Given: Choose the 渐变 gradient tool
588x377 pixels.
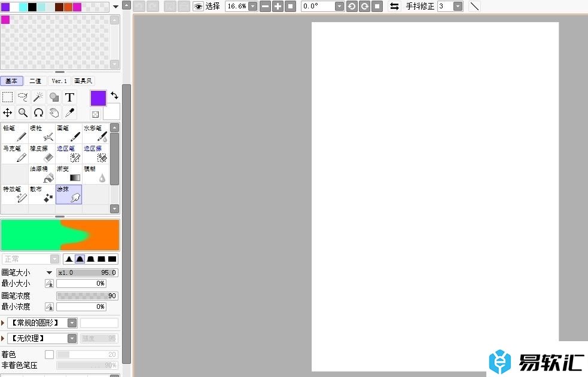Looking at the screenshot, I should click(69, 174).
